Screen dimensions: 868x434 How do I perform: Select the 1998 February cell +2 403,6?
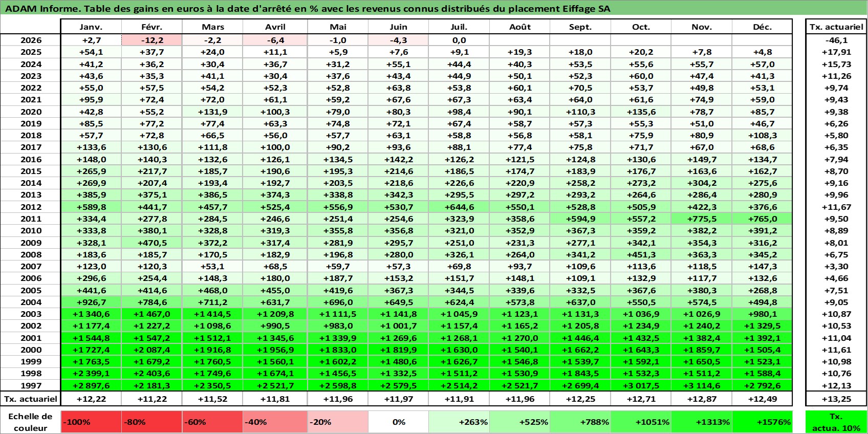(151, 373)
